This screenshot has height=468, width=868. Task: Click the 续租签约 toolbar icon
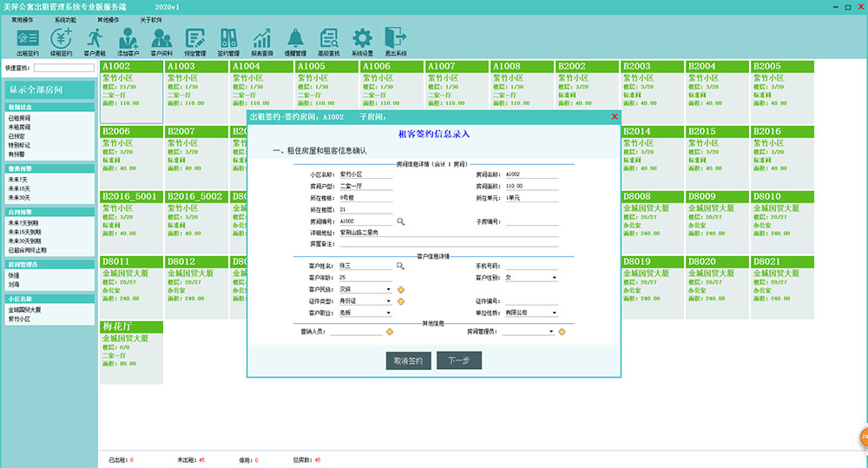point(61,41)
